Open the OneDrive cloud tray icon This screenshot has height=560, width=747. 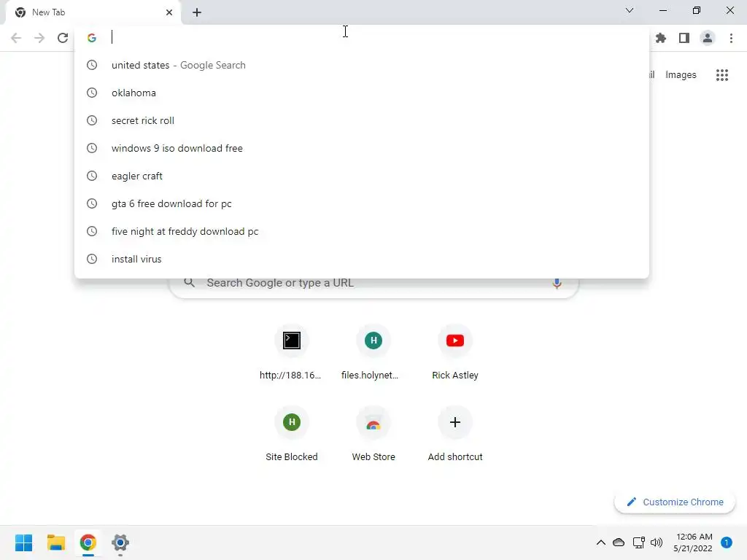tap(619, 542)
